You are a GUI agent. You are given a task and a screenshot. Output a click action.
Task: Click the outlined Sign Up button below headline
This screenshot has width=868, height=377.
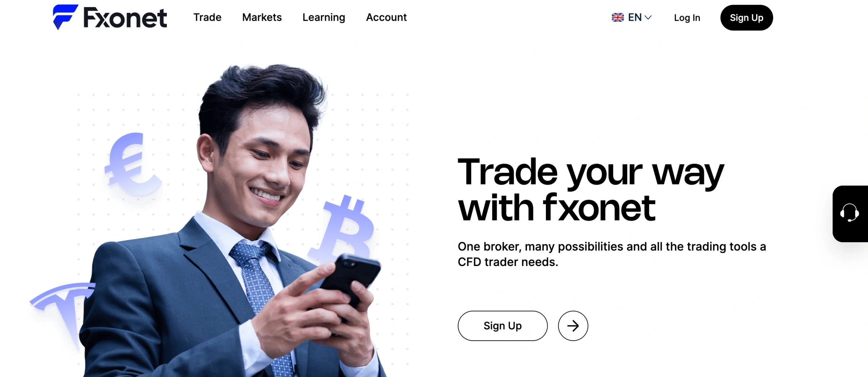(x=502, y=326)
